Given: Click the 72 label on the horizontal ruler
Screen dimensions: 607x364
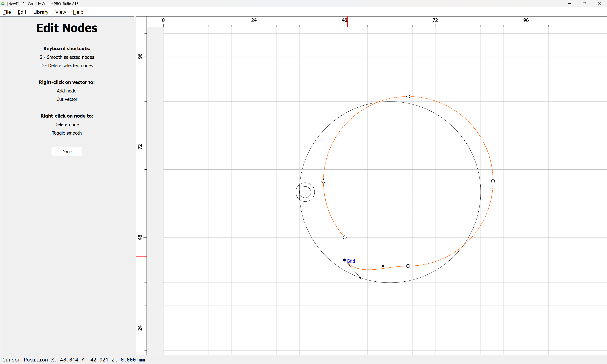Looking at the screenshot, I should [x=435, y=20].
